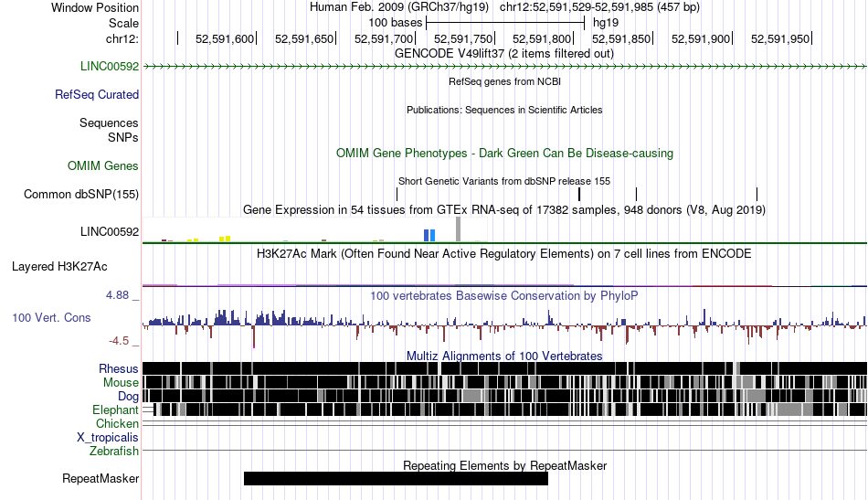Click the PhyloP Basewise Conservation title
Image resolution: width=868 pixels, height=500 pixels.
pyautogui.click(x=504, y=295)
